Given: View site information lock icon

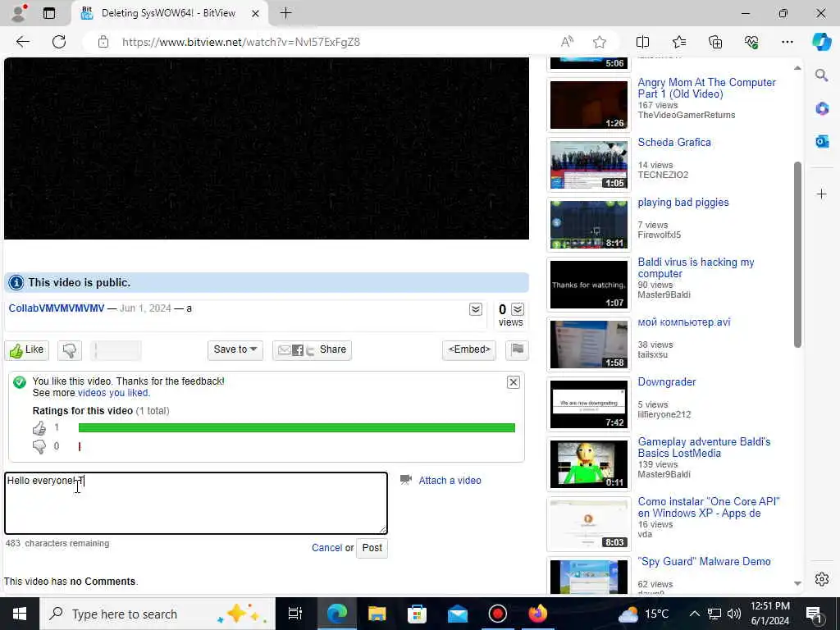Looking at the screenshot, I should 103,42.
